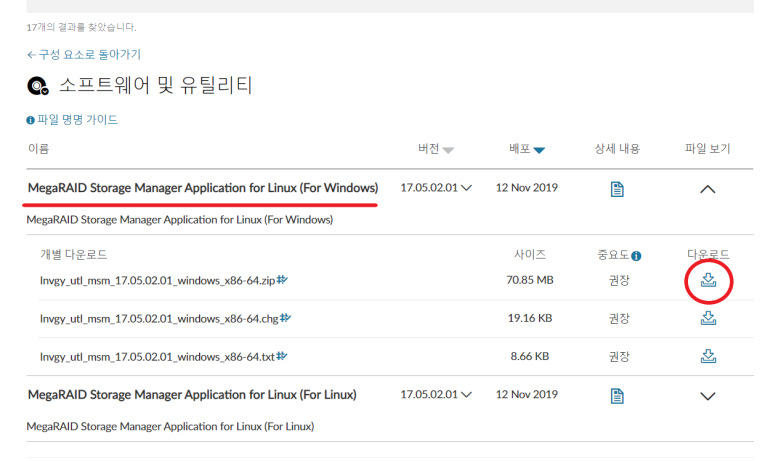Viewport: 773px width, 461px height.
Task: Expand the For Linux package file list
Action: point(707,396)
